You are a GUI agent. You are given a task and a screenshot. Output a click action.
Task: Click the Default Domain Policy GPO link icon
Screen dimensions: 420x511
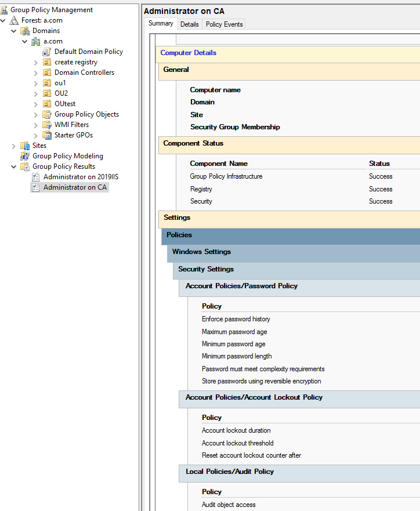pyautogui.click(x=47, y=52)
